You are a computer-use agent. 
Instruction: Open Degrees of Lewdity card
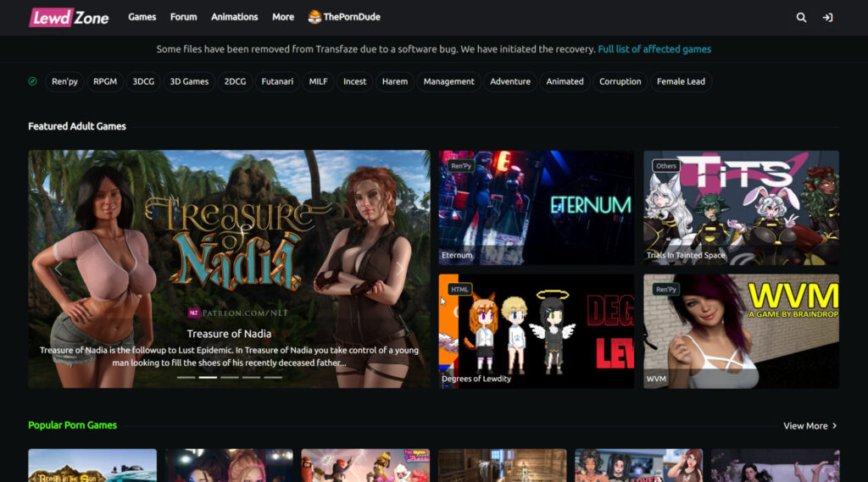coord(537,331)
